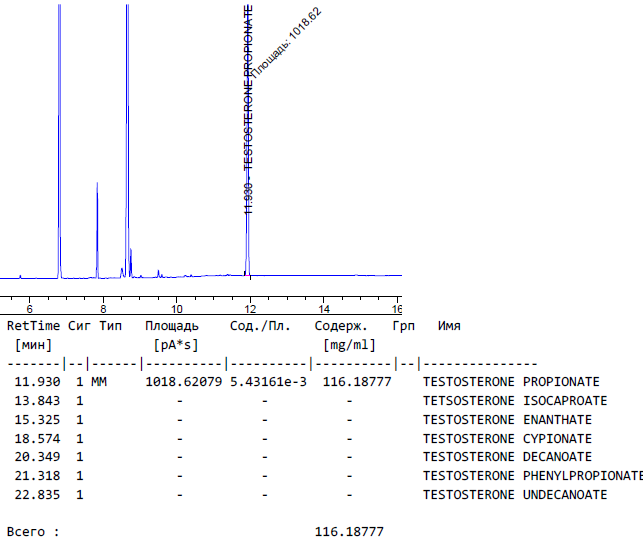Click the 14 minute axis tick label

click(x=324, y=306)
